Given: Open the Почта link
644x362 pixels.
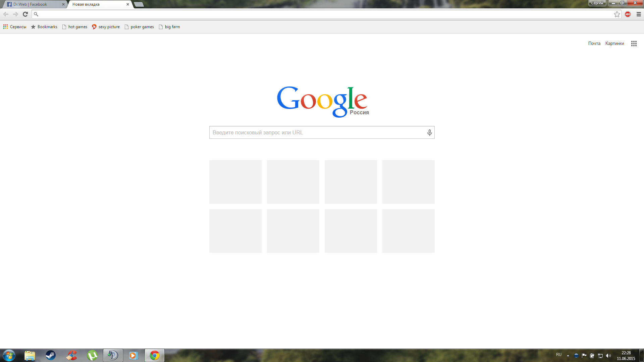Looking at the screenshot, I should (594, 44).
